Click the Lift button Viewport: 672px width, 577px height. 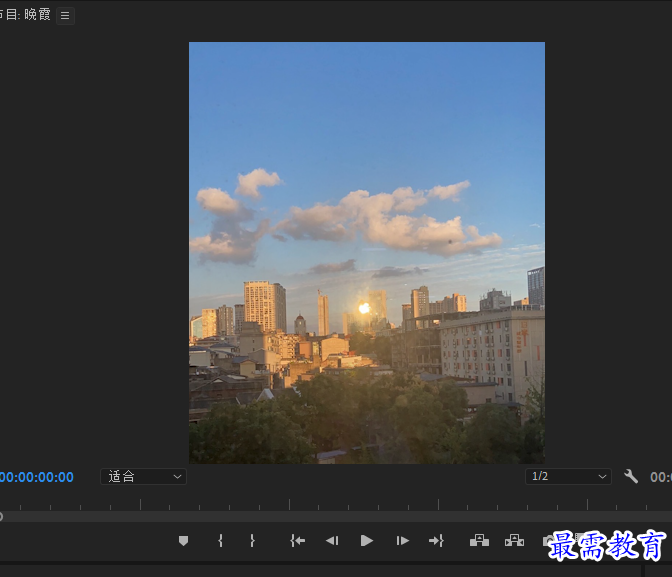click(x=479, y=541)
